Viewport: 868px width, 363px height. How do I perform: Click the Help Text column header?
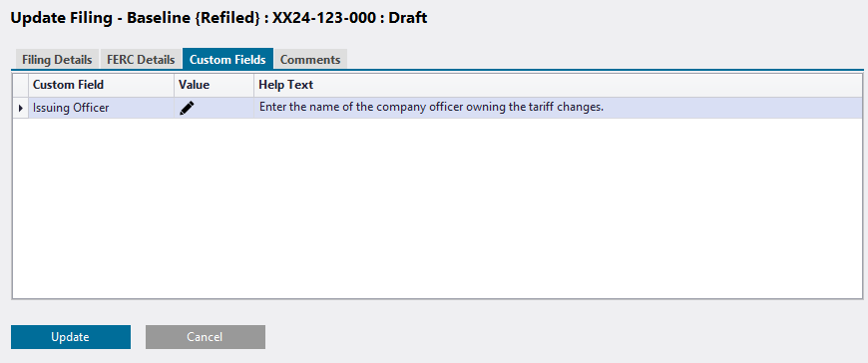click(558, 85)
